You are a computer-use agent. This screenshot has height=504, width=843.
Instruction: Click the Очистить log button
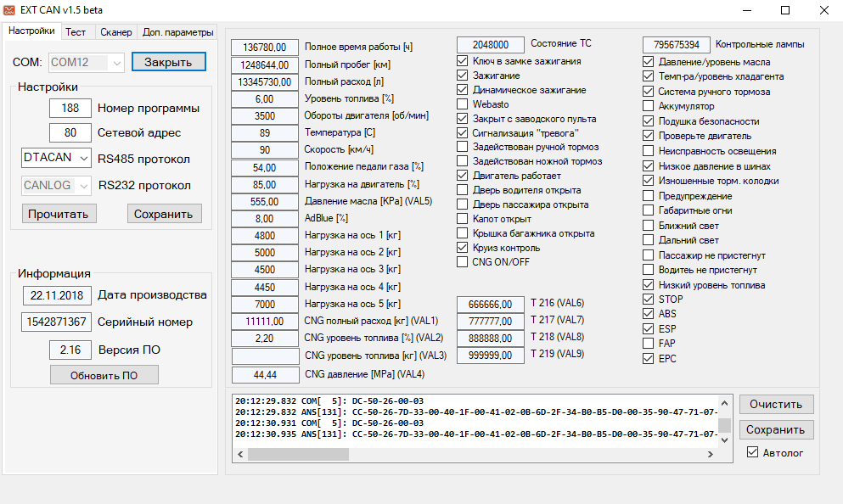pyautogui.click(x=776, y=404)
